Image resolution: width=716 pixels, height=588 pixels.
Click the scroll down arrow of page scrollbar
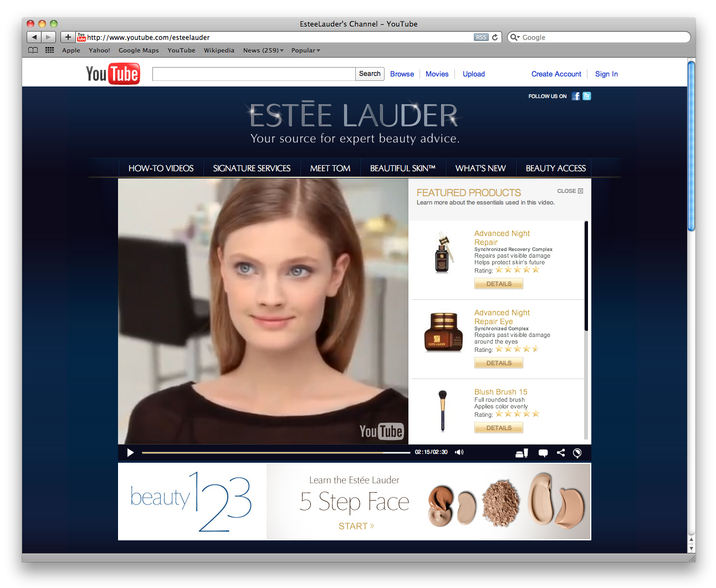pyautogui.click(x=691, y=548)
